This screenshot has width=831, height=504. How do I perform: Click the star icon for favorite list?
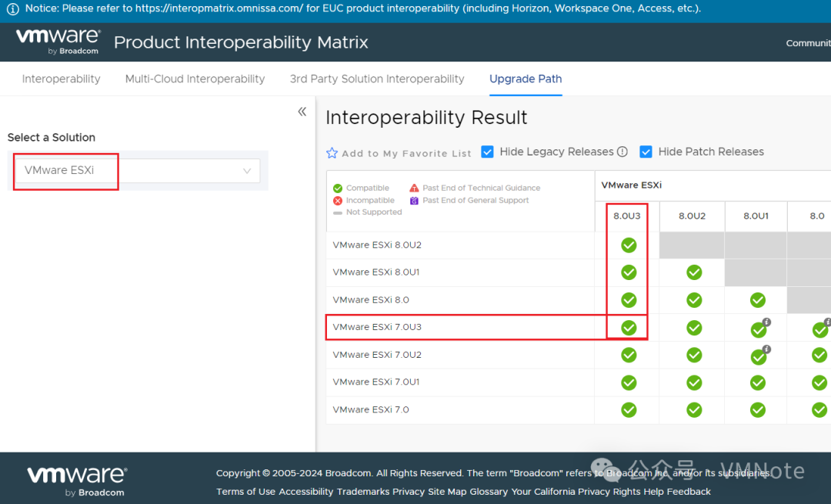(x=332, y=153)
